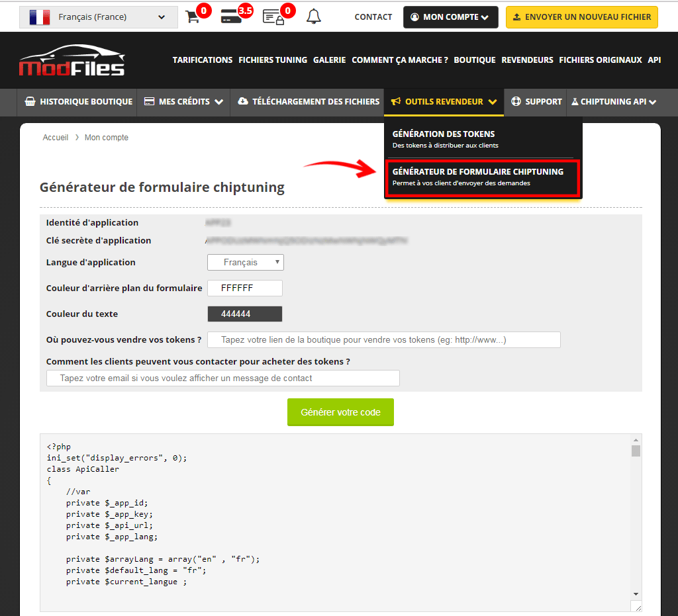The height and width of the screenshot is (616, 678).
Task: Expand the Chiptuning API menu
Action: pyautogui.click(x=614, y=102)
